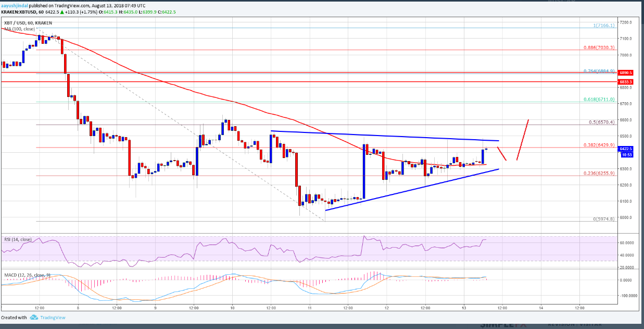Click the red 6890.5 price tag
Screen dimensions: 644x329
[625, 72]
